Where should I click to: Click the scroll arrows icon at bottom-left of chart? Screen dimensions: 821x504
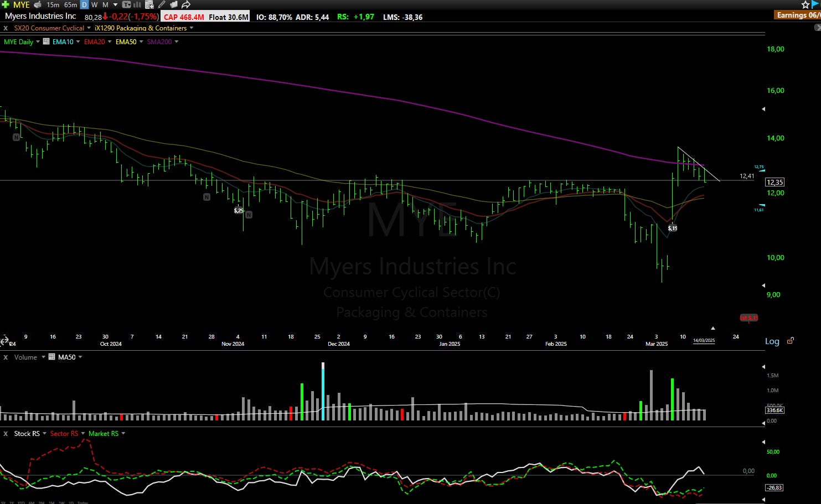pos(4,340)
